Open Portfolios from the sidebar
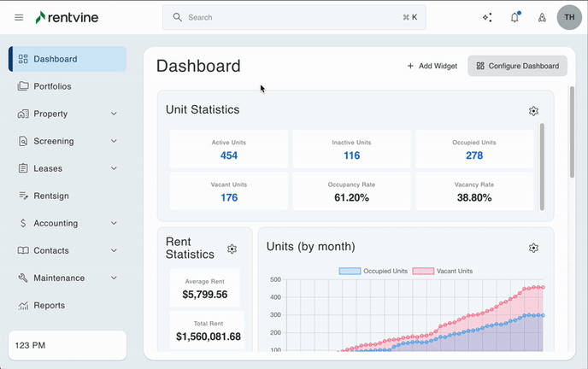This screenshot has width=588, height=369. (52, 86)
